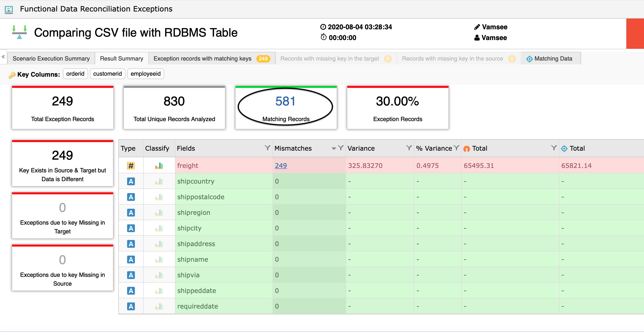This screenshot has height=332, width=644.
Task: Open the % Variance filter dropdown
Action: (x=457, y=148)
